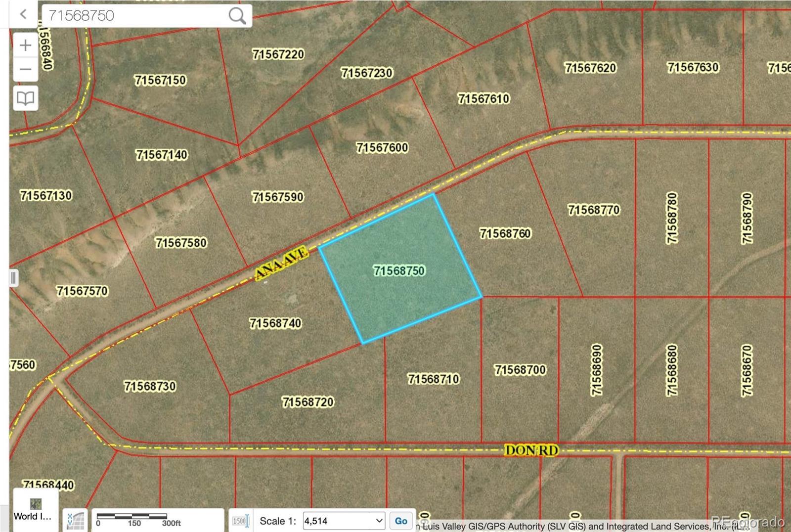This screenshot has height=532, width=791.
Task: Click the 1:500 scale tool icon
Action: pos(240,521)
